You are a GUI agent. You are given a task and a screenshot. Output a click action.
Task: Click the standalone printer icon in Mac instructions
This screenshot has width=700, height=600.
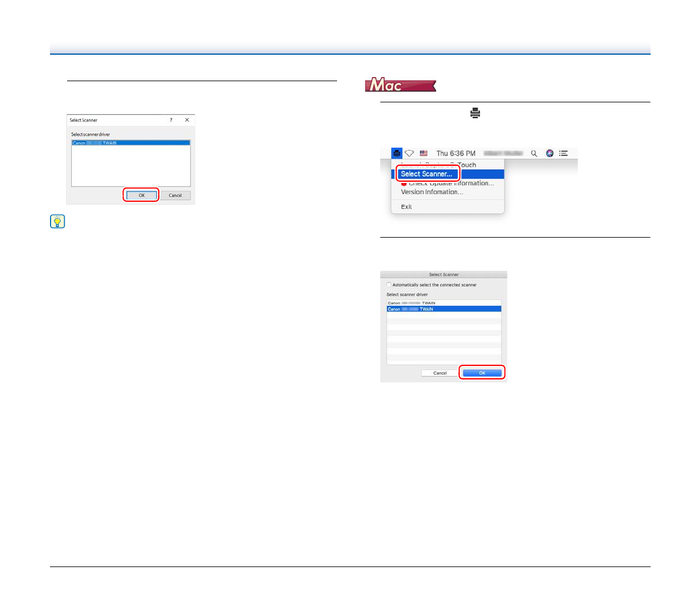pyautogui.click(x=475, y=113)
